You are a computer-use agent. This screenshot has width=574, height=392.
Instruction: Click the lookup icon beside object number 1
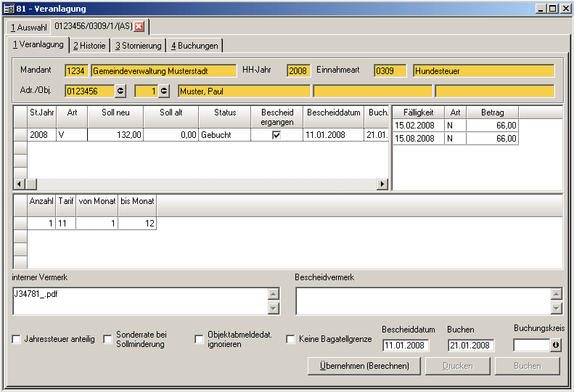[x=164, y=91]
